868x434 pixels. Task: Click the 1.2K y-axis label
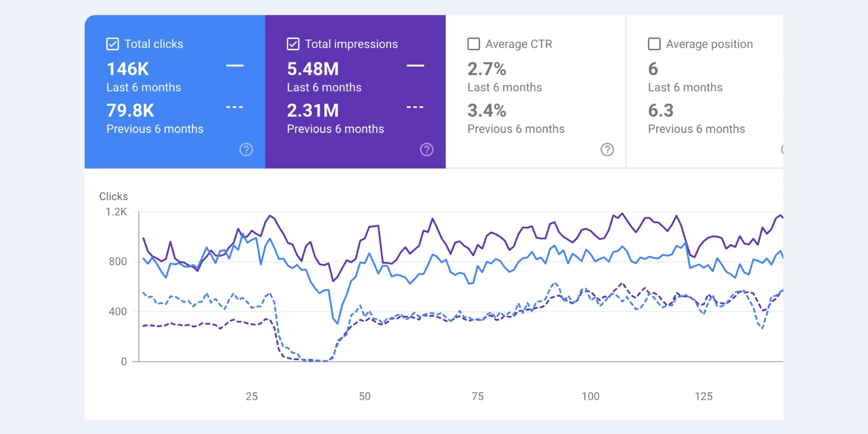coord(116,212)
